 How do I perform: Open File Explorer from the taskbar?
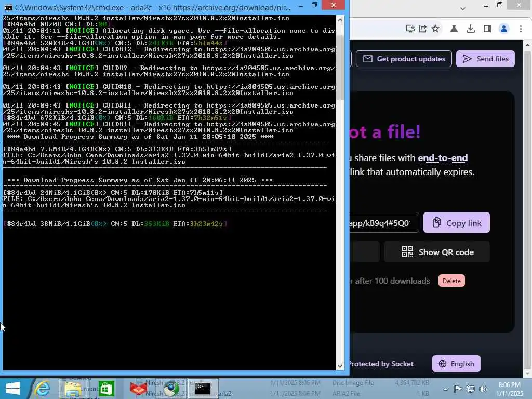pyautogui.click(x=73, y=389)
